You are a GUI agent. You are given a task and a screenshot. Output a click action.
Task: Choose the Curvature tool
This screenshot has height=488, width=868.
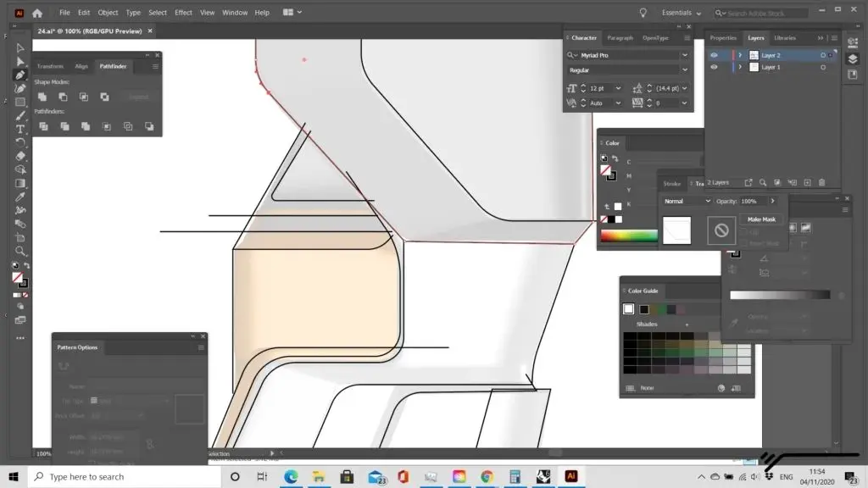click(20, 88)
